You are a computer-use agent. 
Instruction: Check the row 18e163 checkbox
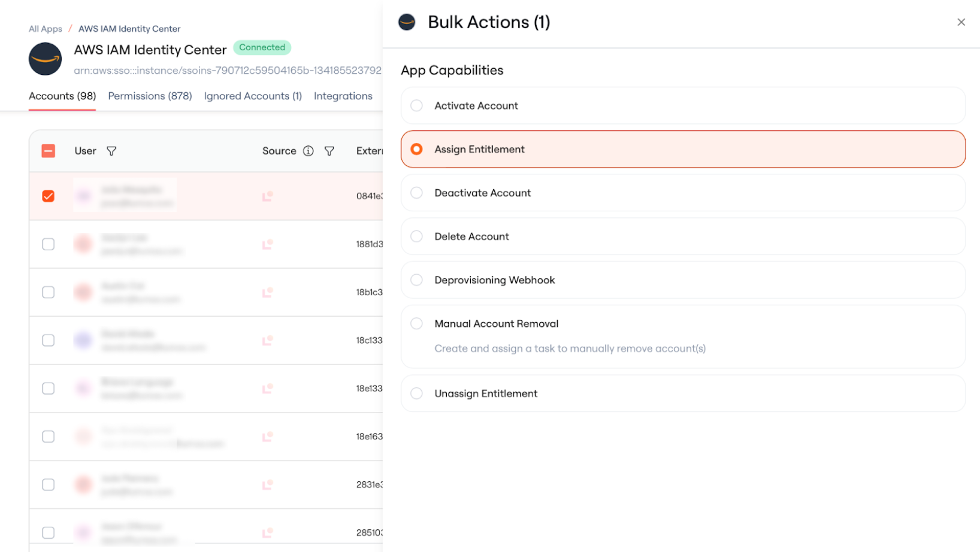(x=49, y=436)
